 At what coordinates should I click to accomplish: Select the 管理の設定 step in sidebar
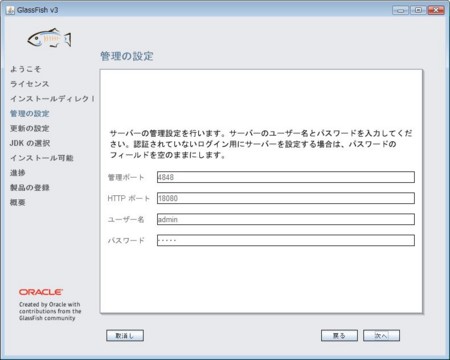click(x=29, y=113)
